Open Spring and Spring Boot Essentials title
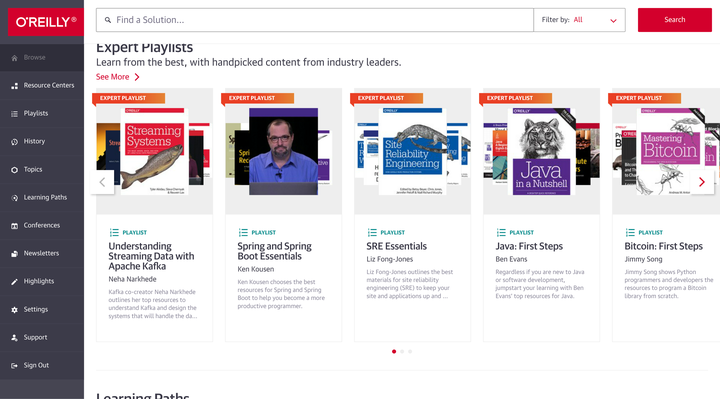This screenshot has height=399, width=720. coord(274,251)
